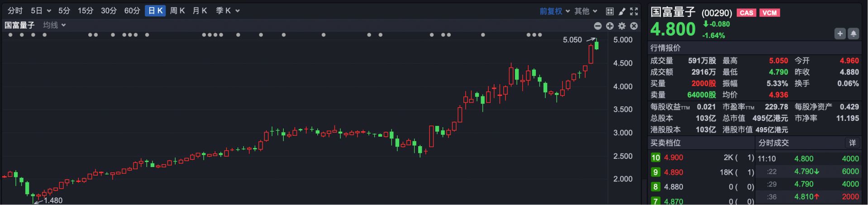This screenshot has height=205, width=868.
Task: Expand chart to fullscreen
Action: coord(634,11)
